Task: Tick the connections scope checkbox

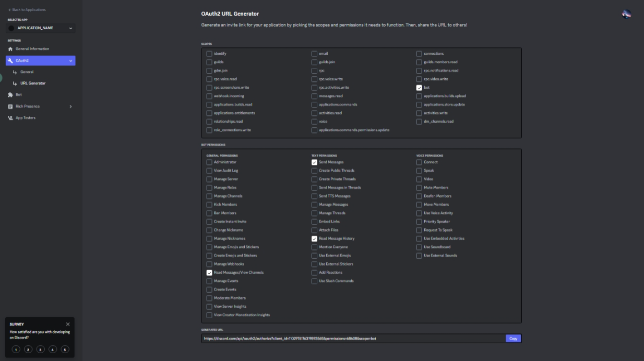Action: pyautogui.click(x=419, y=54)
